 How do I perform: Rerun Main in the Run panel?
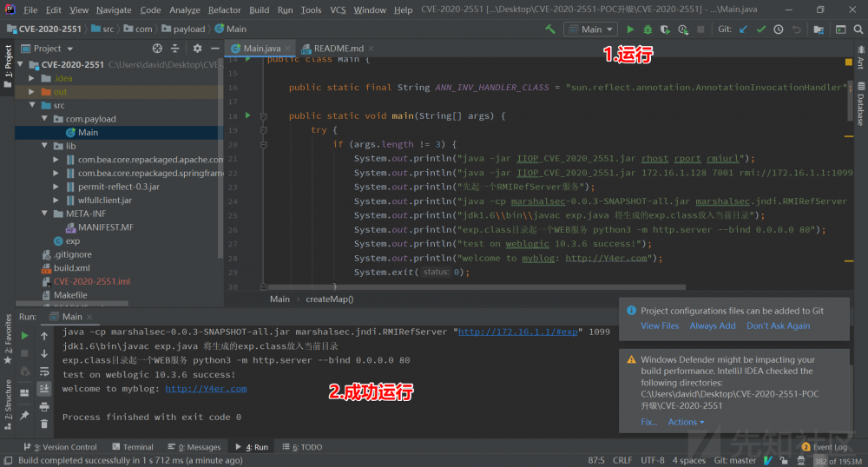(x=24, y=336)
